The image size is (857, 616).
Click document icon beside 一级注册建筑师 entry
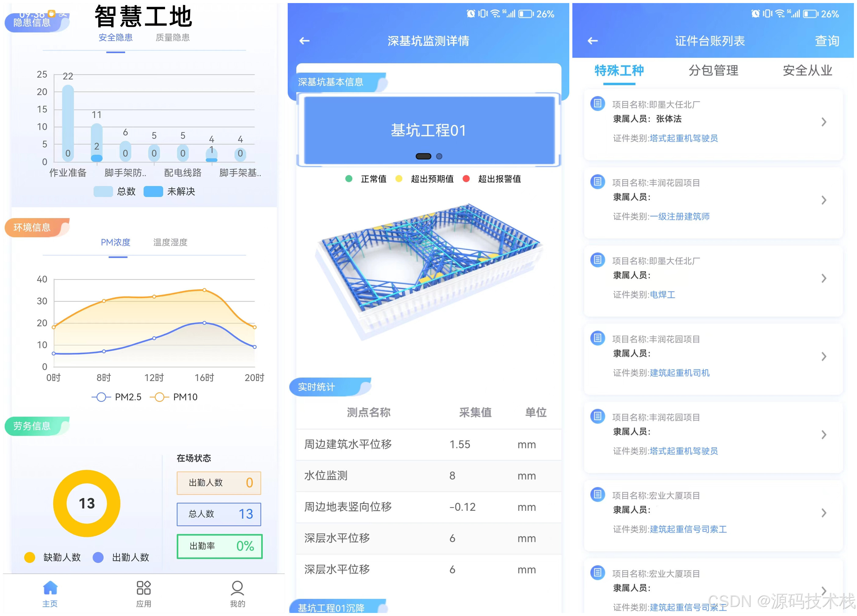point(597,182)
